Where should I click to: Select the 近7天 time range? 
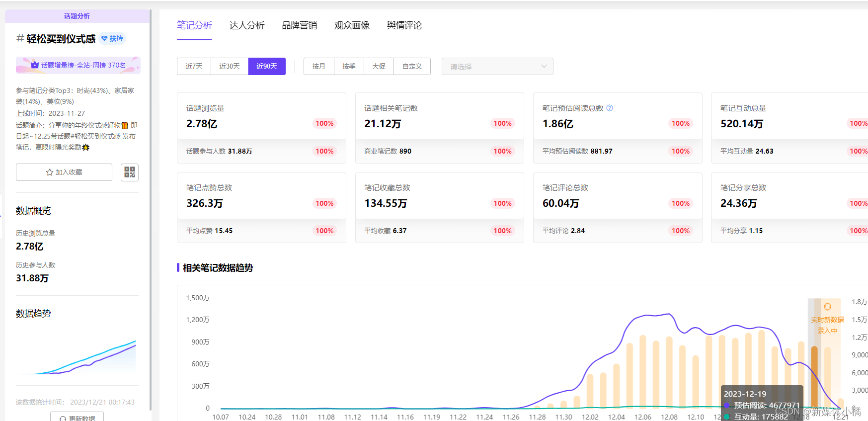pyautogui.click(x=194, y=66)
